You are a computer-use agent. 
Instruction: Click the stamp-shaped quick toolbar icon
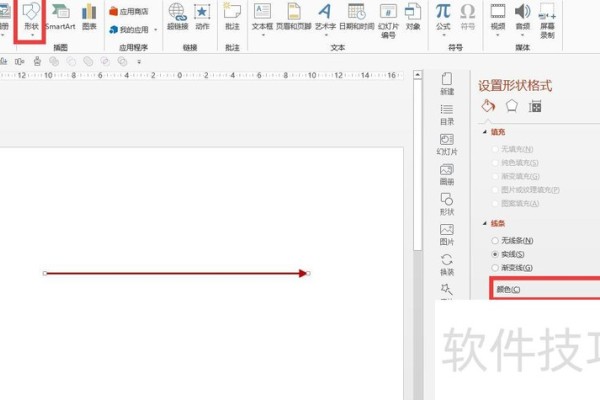(x=37, y=61)
